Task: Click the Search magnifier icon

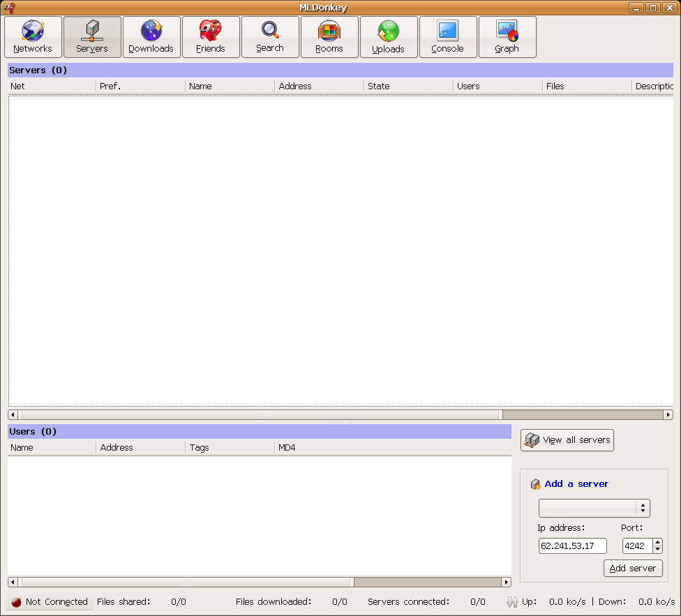Action: click(270, 30)
